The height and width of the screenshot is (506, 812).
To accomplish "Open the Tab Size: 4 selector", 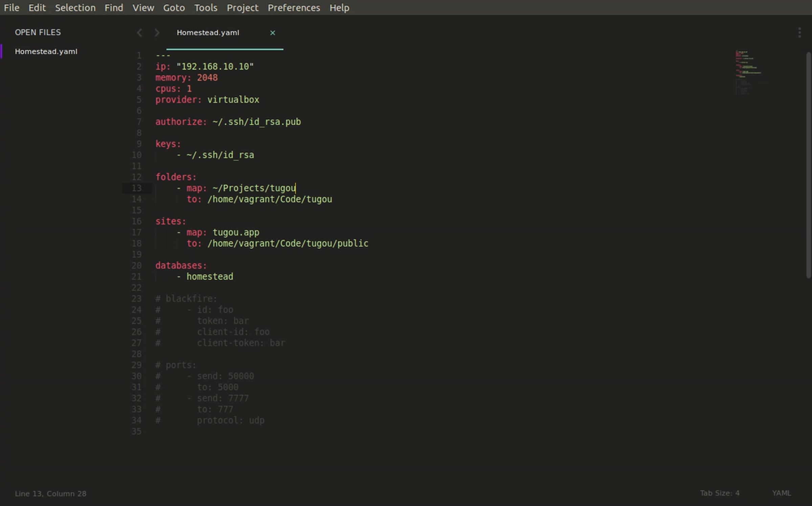I will [x=719, y=493].
